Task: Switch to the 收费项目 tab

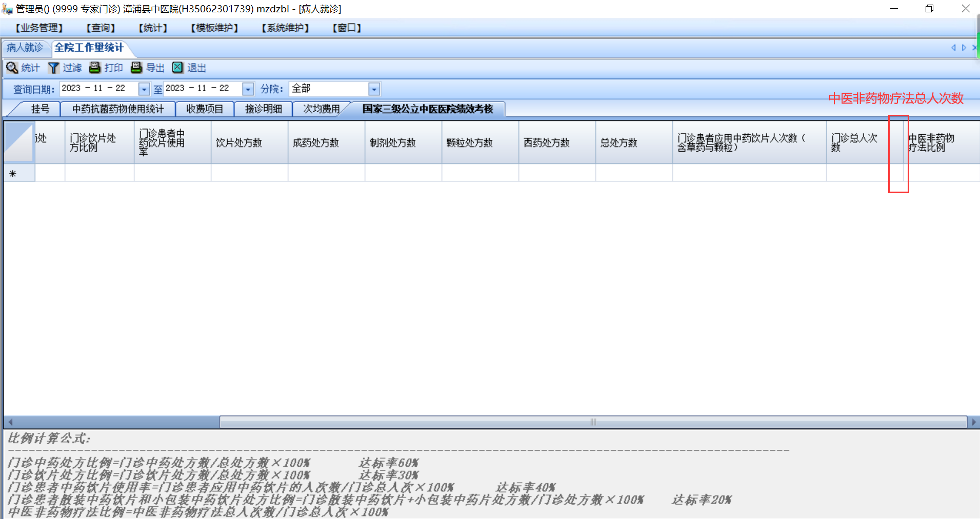Action: coord(205,109)
